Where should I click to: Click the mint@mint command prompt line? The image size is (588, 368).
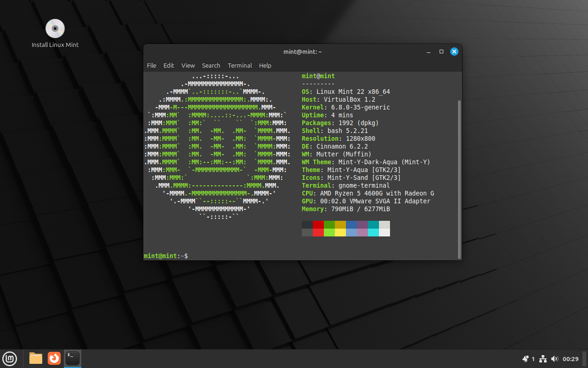click(164, 255)
